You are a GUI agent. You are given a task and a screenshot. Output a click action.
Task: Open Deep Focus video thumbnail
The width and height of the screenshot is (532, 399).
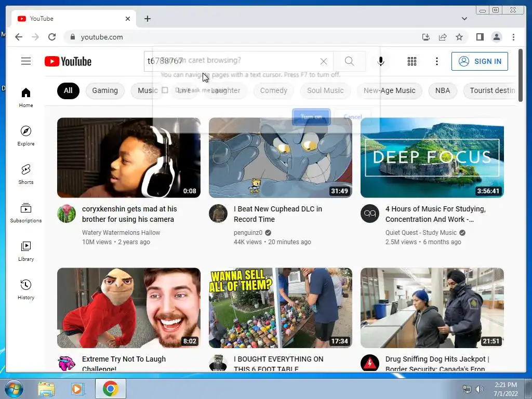pyautogui.click(x=432, y=158)
